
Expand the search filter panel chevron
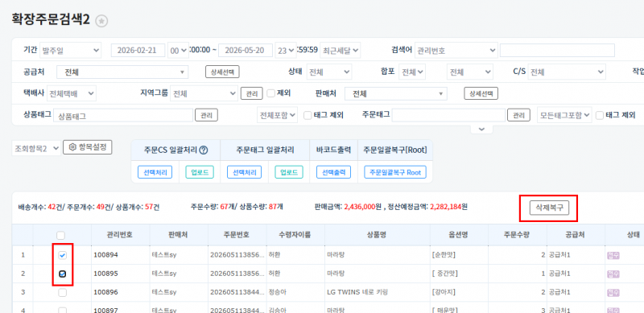(481, 130)
